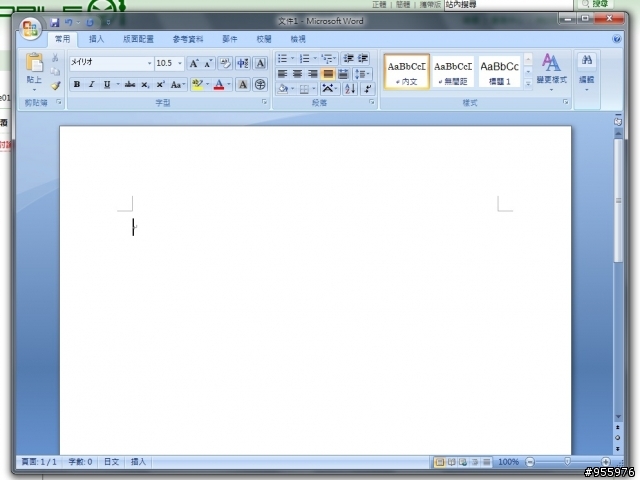Screen dimensions: 640x480
Task: Switch to the 參考資料 References tab
Action: coord(188,39)
